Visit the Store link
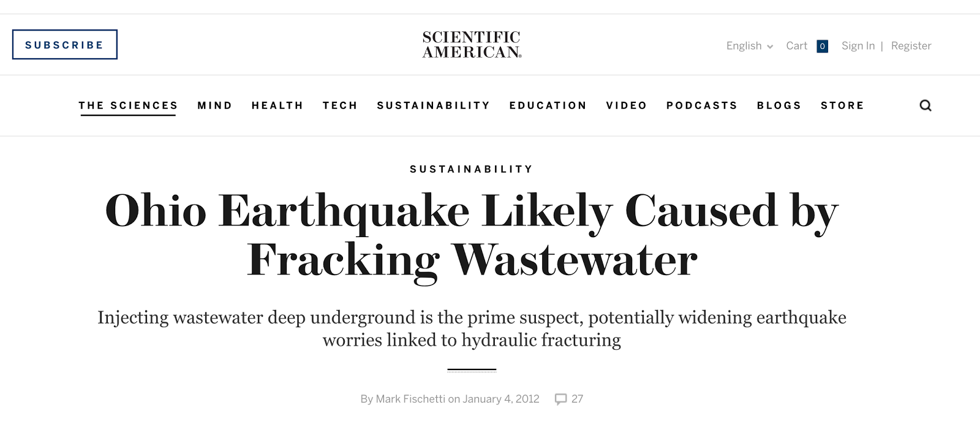The height and width of the screenshot is (432, 980). click(842, 105)
